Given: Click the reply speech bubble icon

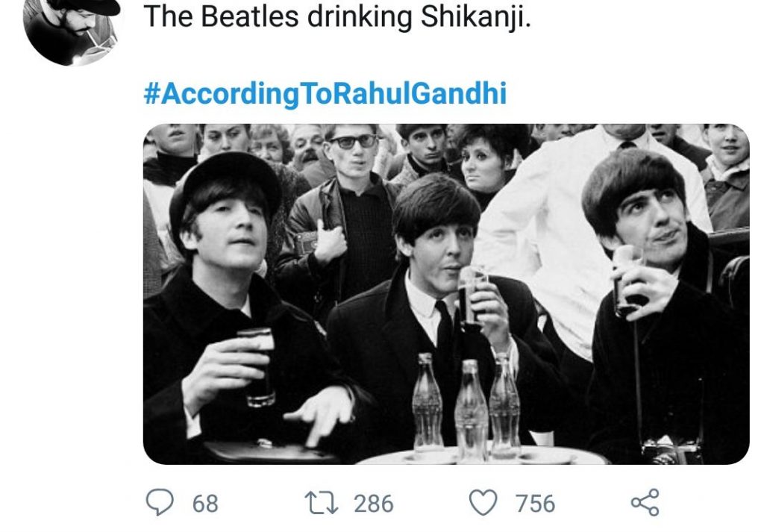Looking at the screenshot, I should [159, 503].
